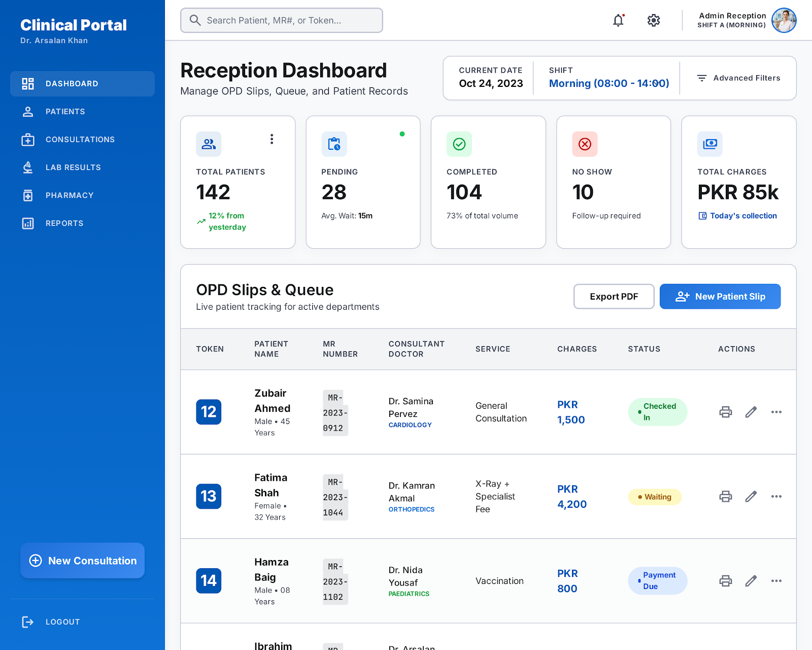The width and height of the screenshot is (812, 650).
Task: Log out via Logout label
Action: pyautogui.click(x=63, y=622)
